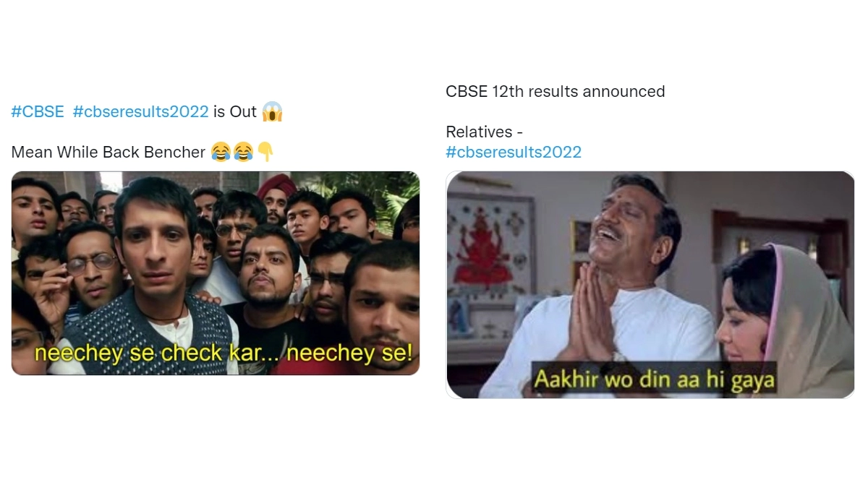Click the #CBSE hashtag link
This screenshot has height=488, width=868.
(38, 112)
